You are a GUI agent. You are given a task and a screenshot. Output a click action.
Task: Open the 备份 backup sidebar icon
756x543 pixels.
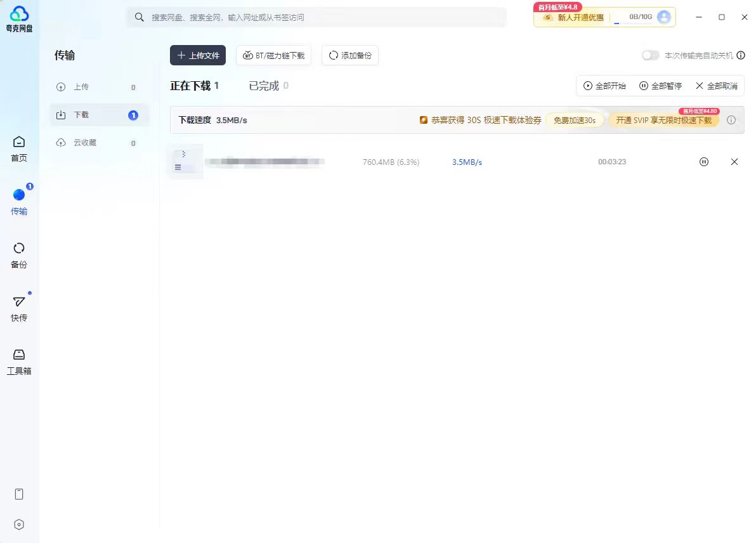[19, 255]
